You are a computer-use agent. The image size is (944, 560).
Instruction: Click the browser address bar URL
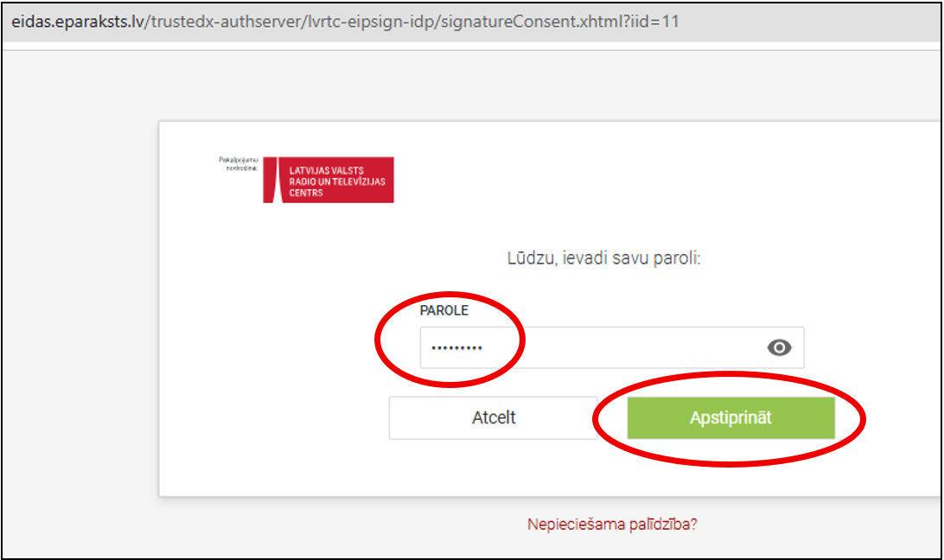[x=346, y=22]
